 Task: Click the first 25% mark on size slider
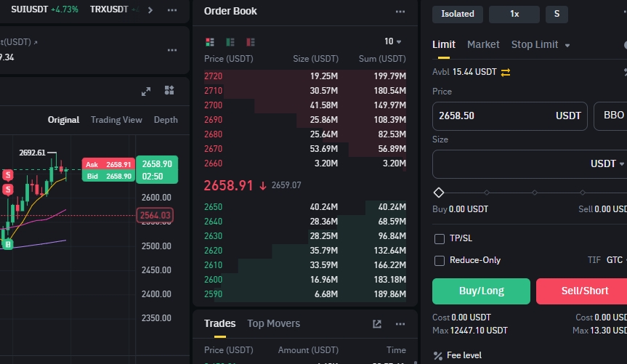(x=487, y=193)
